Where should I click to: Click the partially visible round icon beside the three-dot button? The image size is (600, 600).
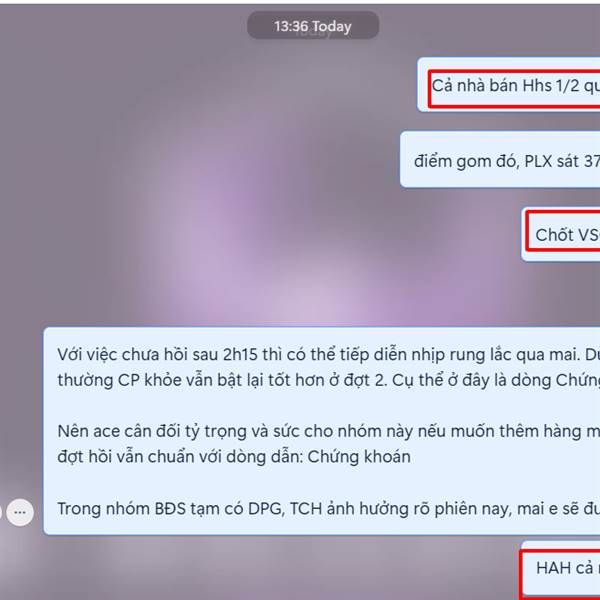pyautogui.click(x=1, y=512)
